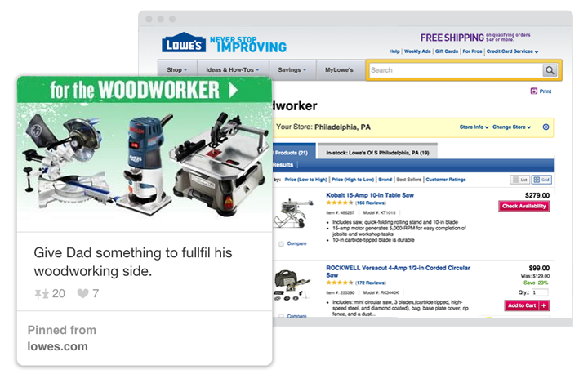Click the heart likes icon on pin
The image size is (588, 383).
point(82,293)
